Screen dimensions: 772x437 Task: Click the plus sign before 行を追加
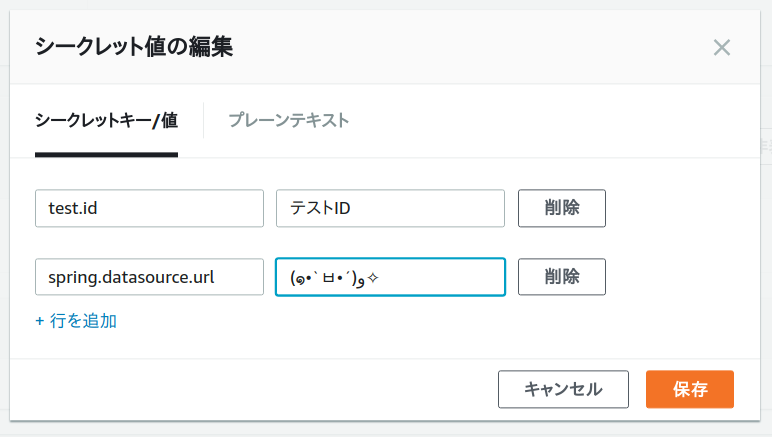[40, 321]
